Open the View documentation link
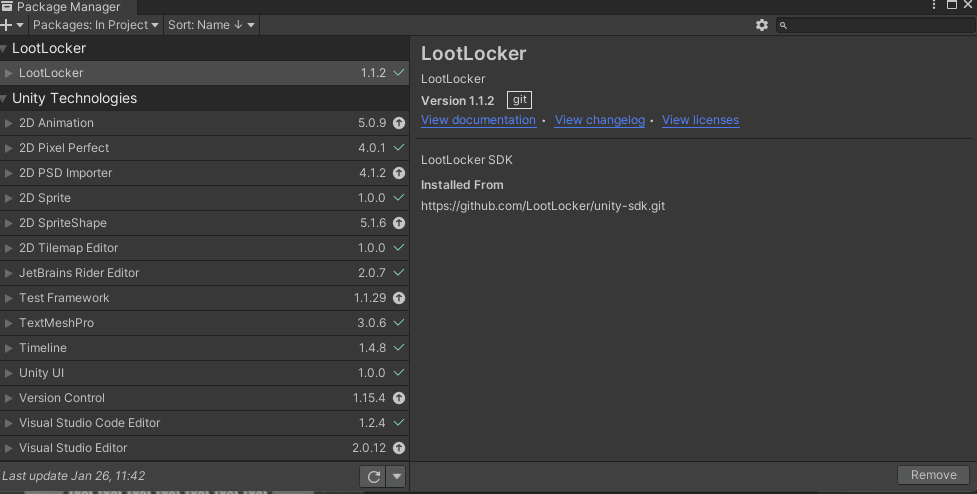The height and width of the screenshot is (494, 977). coord(478,120)
